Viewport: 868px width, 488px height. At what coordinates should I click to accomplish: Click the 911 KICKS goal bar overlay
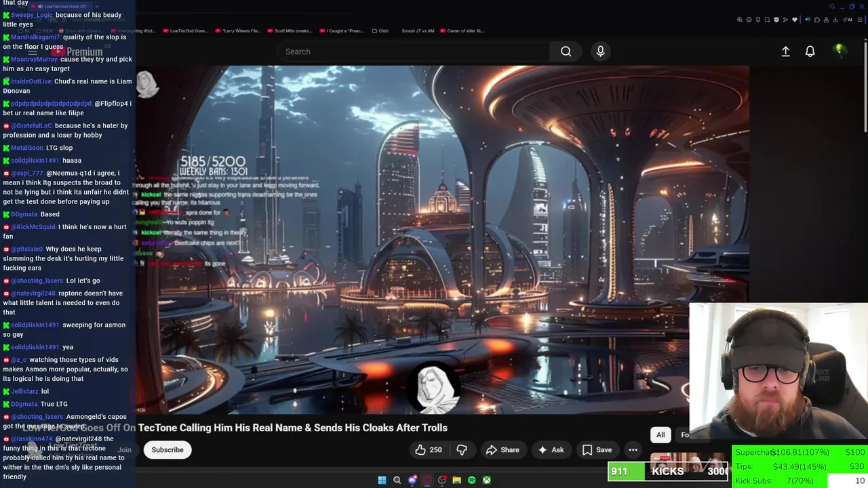pos(668,471)
